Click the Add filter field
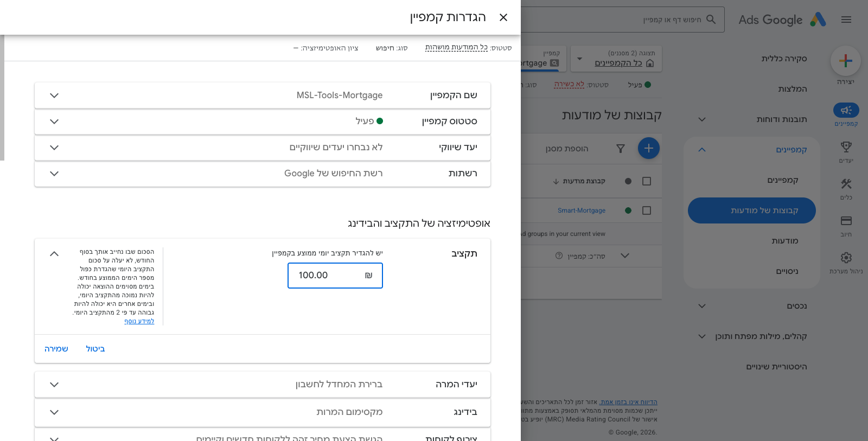The height and width of the screenshot is (441, 868). 567,149
